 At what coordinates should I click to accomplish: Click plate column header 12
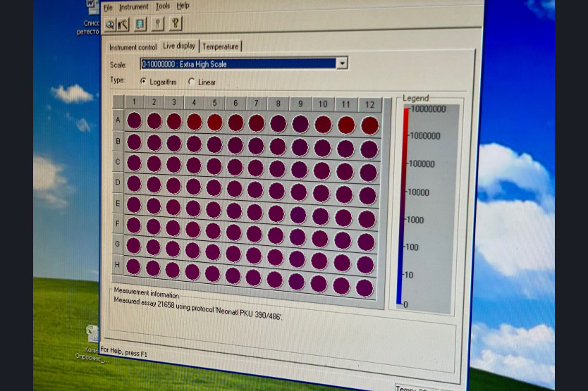pos(369,104)
